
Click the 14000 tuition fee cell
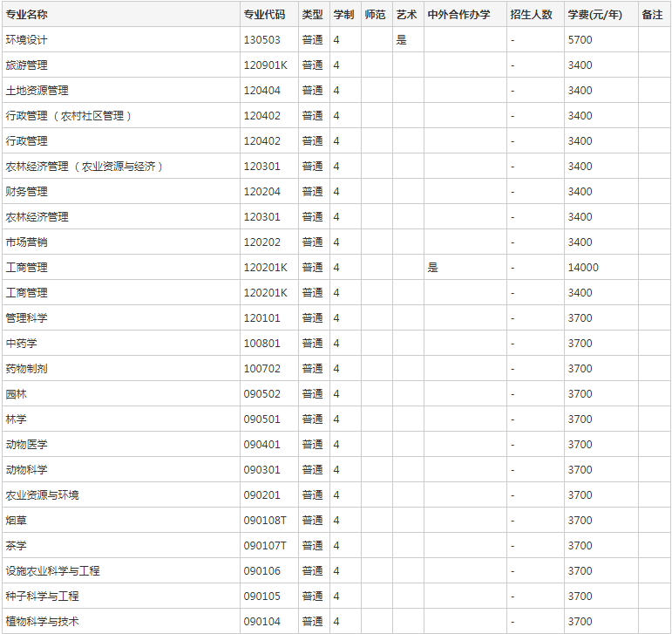[x=583, y=268]
